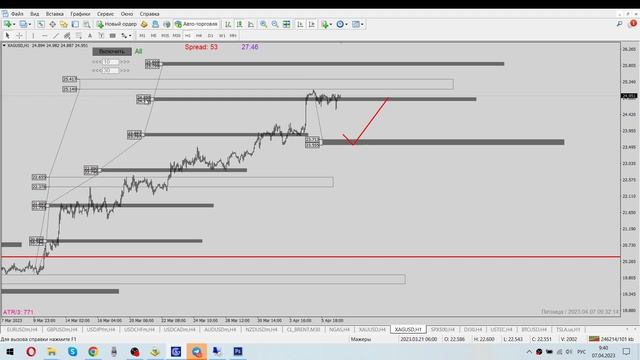Switch to M5 timeframe

[153, 36]
